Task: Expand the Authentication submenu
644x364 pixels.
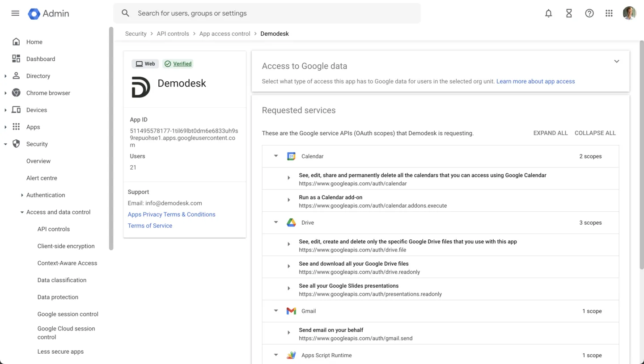Action: click(22, 195)
